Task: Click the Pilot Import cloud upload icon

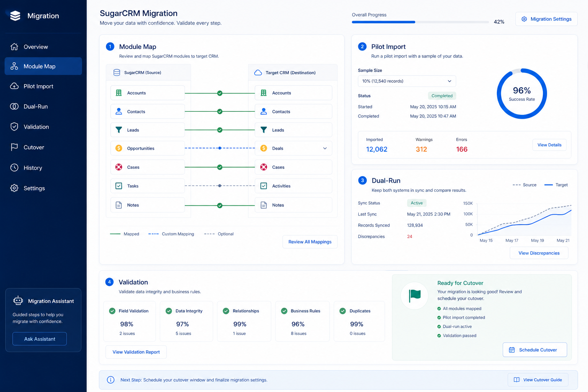Action: tap(14, 86)
